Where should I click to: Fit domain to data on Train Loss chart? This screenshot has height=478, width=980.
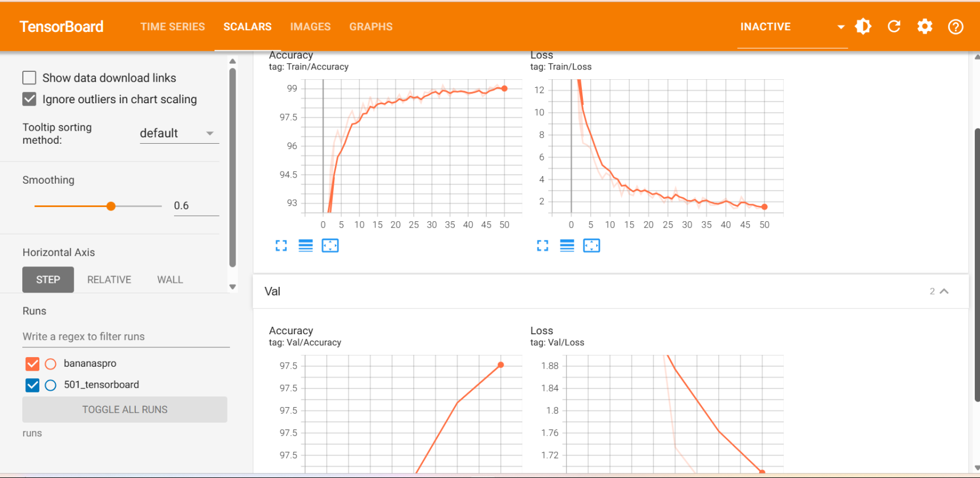pos(592,246)
